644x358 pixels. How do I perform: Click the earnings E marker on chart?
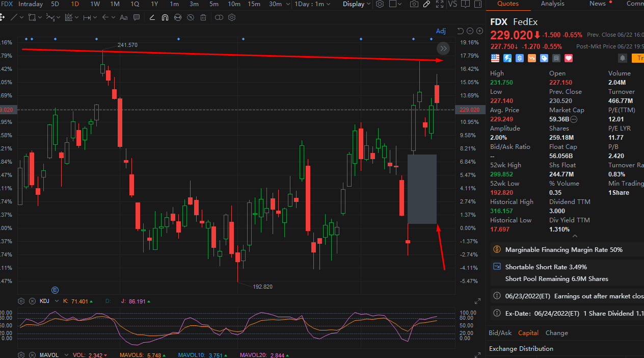56,289
